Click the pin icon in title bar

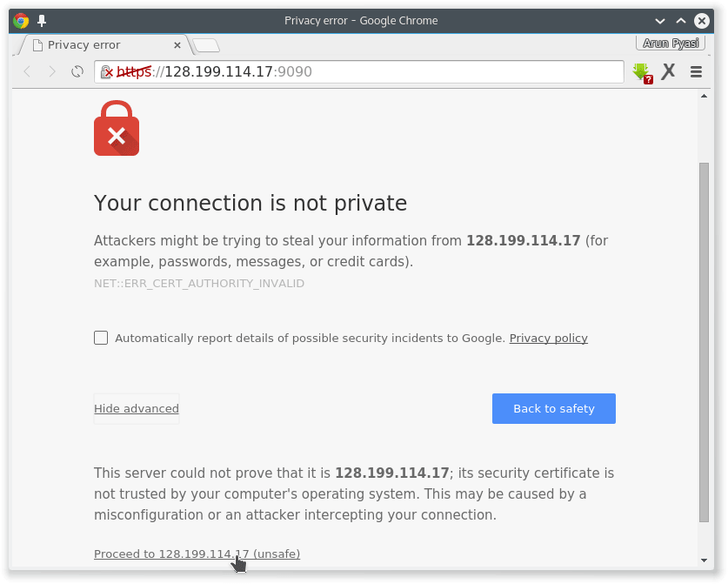(x=41, y=20)
